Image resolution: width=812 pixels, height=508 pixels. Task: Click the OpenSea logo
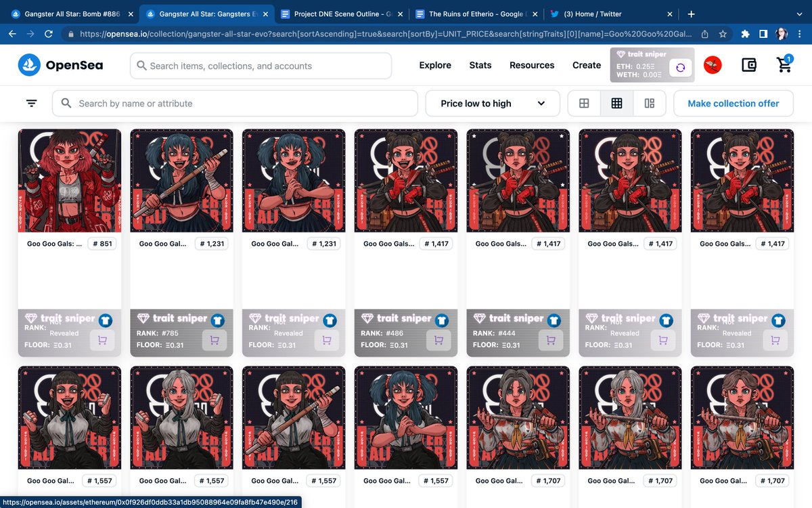pos(61,65)
